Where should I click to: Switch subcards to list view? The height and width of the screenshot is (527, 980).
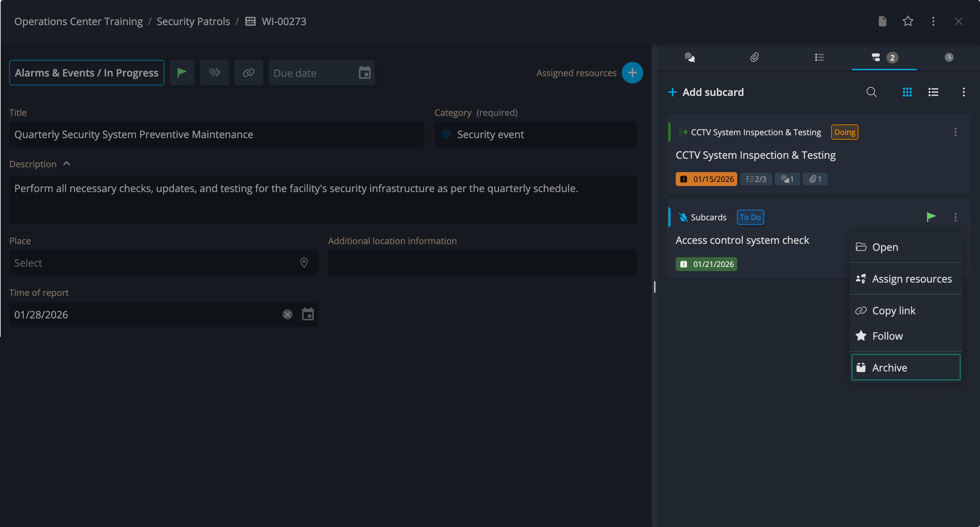[x=933, y=92]
